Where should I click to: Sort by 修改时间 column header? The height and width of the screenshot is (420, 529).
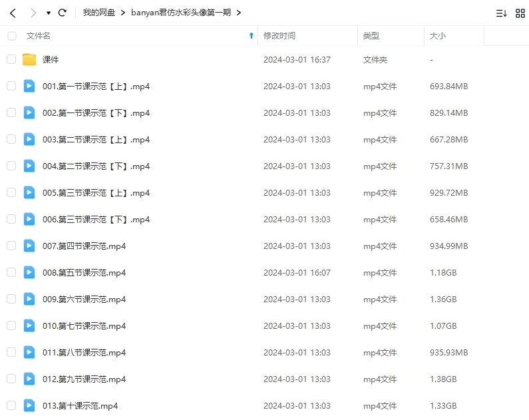[279, 36]
